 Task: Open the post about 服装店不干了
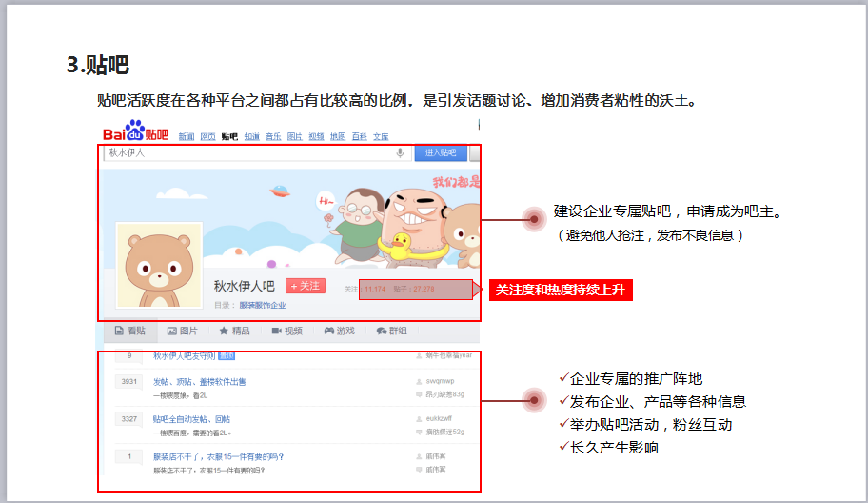(x=218, y=456)
